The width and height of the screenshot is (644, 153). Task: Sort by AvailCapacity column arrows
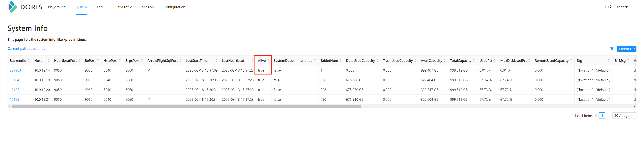[444, 60]
